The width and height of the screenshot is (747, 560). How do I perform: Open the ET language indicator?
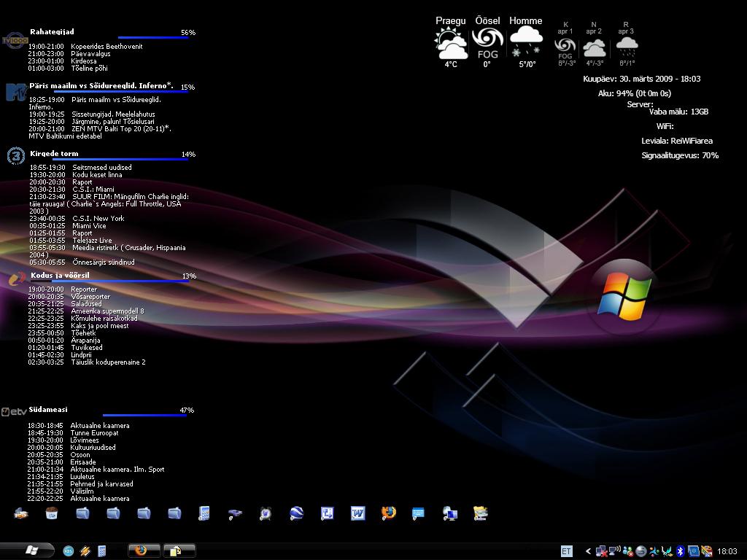(x=566, y=551)
